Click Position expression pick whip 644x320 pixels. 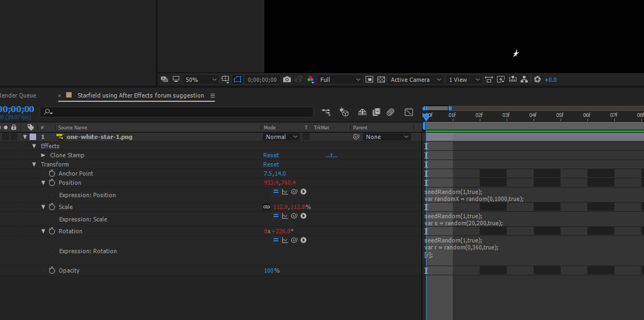pos(294,191)
